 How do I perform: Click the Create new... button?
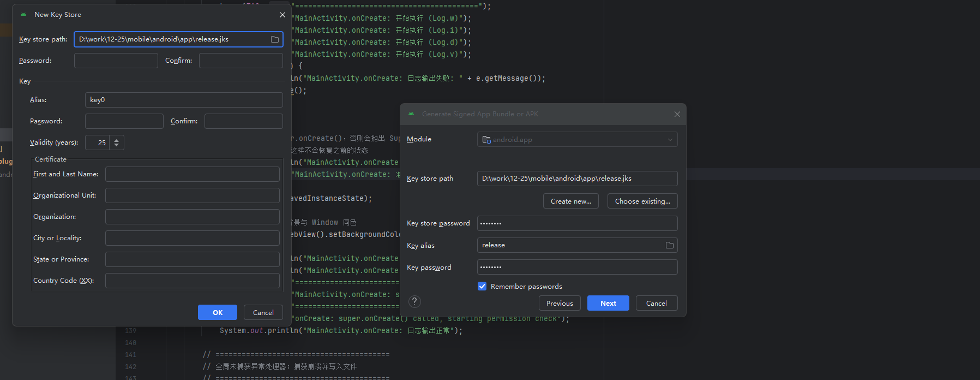coord(571,201)
